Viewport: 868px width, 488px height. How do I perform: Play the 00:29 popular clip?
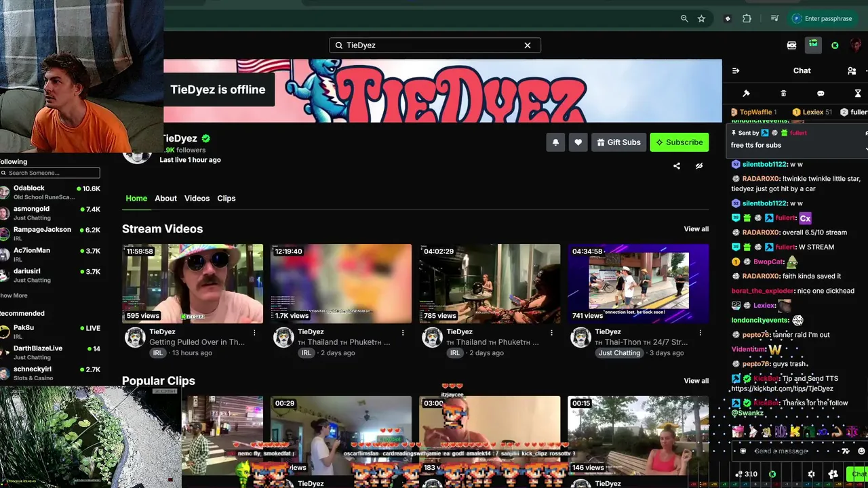tap(341, 435)
